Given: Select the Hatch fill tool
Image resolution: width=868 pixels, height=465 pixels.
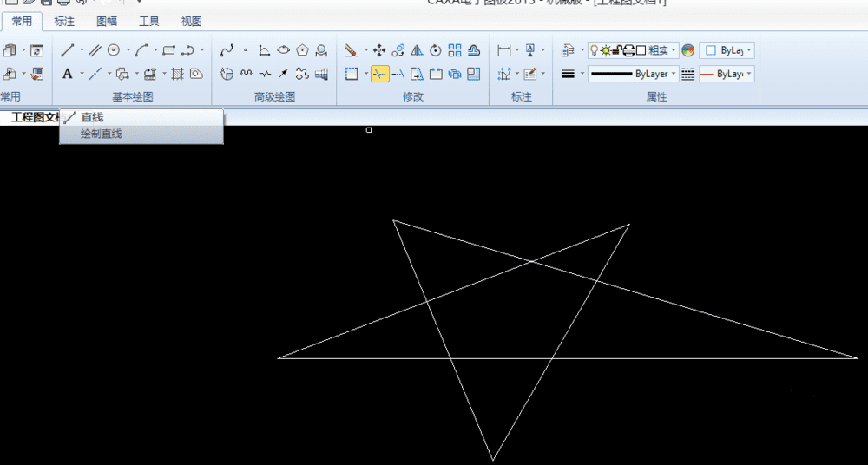Looking at the screenshot, I should pos(177,74).
